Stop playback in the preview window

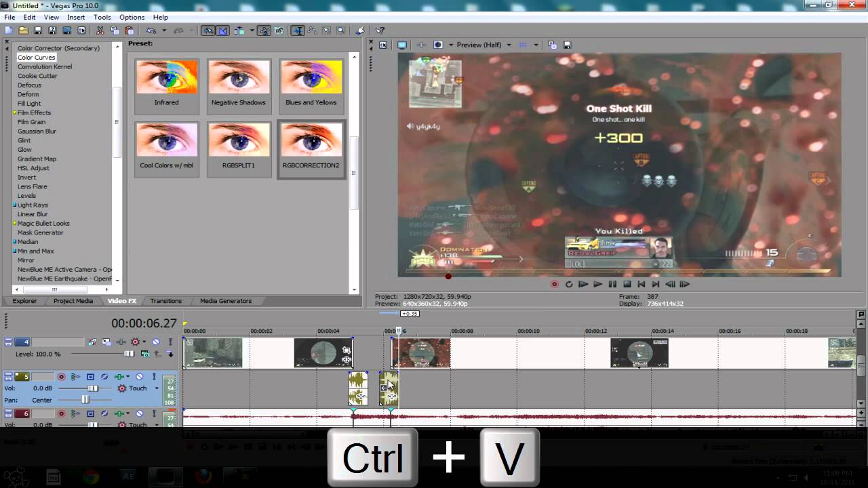(627, 284)
